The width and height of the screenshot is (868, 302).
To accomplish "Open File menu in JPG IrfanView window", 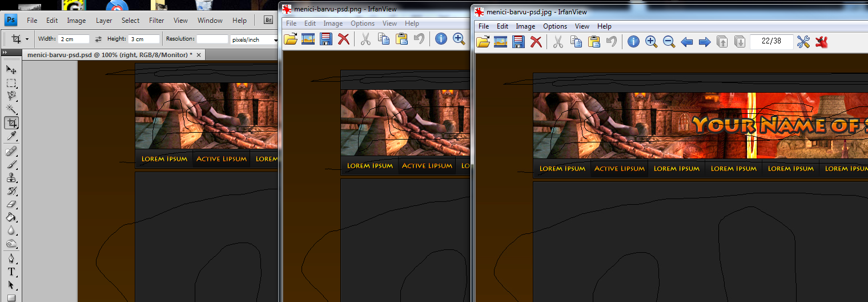I will 484,26.
